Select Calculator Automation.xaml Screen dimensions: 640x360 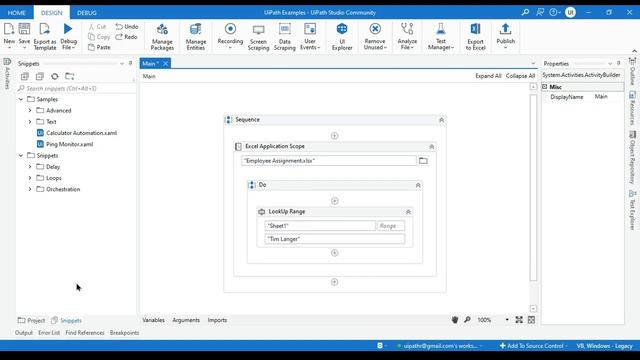[x=77, y=133]
